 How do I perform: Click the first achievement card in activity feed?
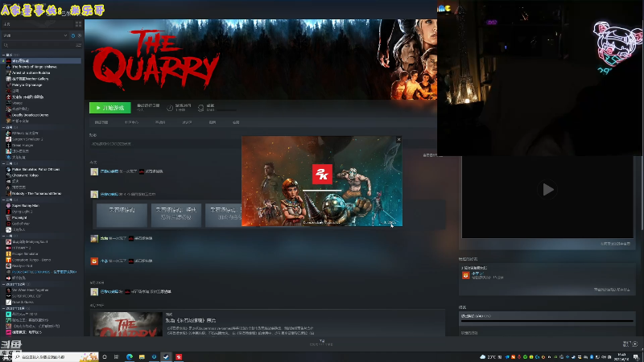(x=122, y=215)
